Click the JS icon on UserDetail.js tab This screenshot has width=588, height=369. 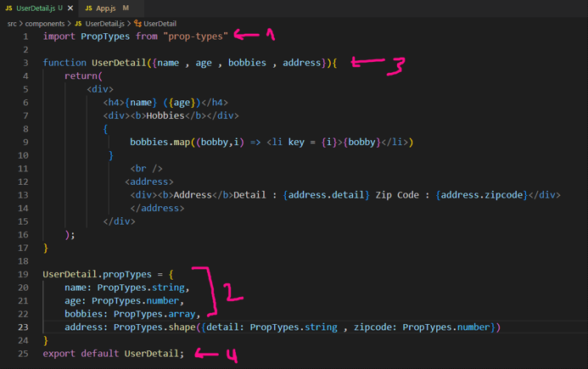click(8, 8)
